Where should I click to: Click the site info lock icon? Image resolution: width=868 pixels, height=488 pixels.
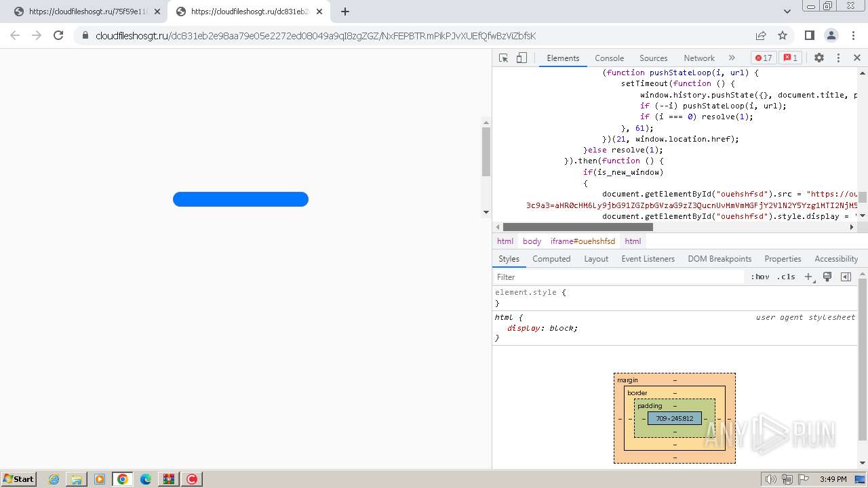point(85,36)
